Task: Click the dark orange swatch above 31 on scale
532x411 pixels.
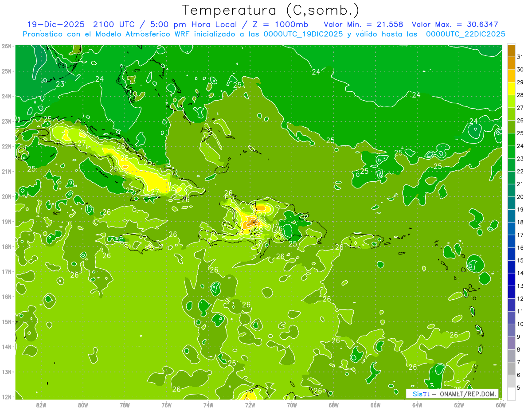Action: pyautogui.click(x=511, y=51)
